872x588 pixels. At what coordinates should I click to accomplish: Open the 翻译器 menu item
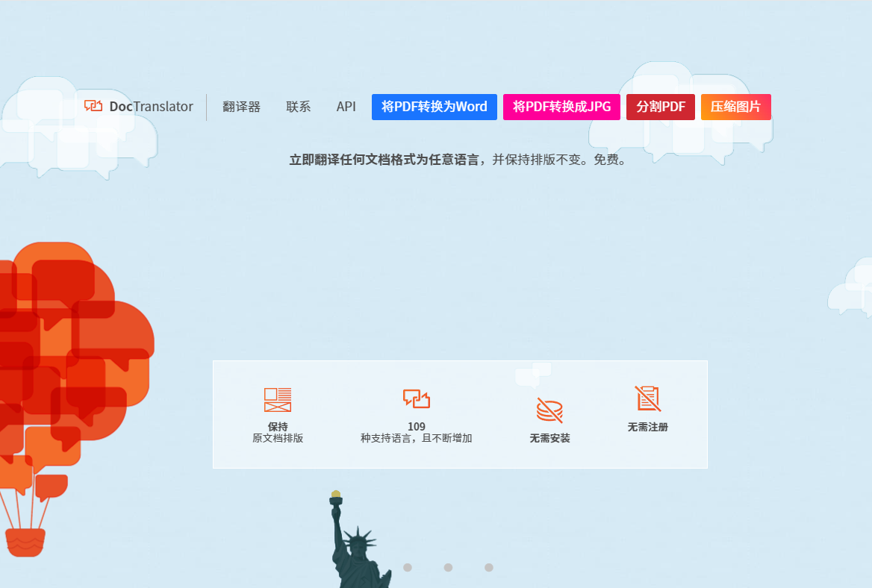point(241,107)
